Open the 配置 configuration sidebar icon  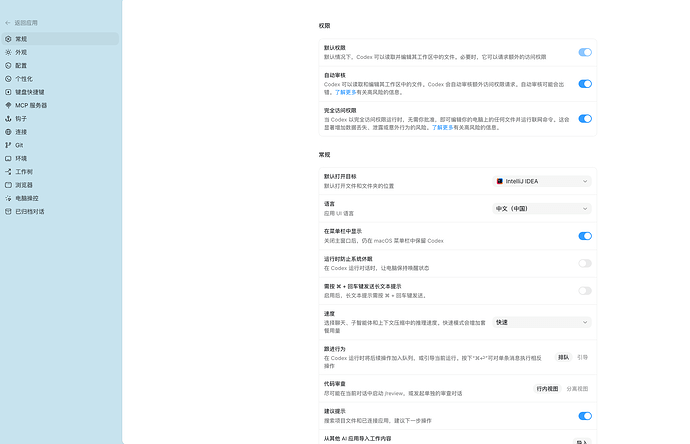tap(8, 66)
